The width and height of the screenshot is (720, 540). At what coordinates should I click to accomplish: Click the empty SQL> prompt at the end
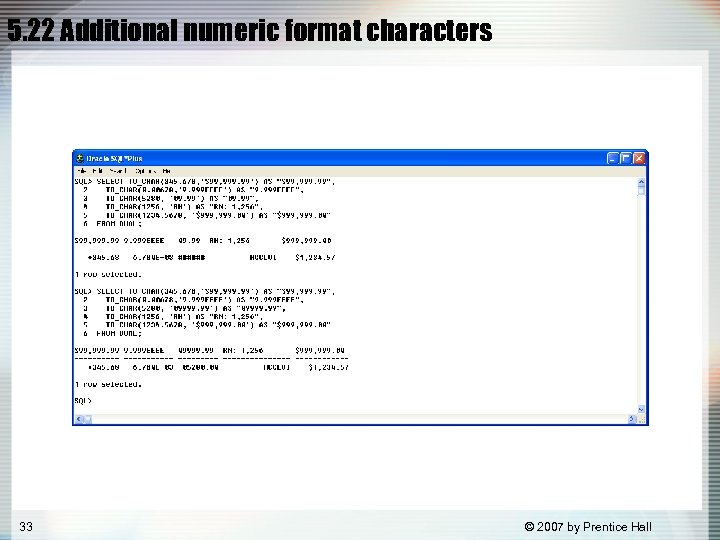pyautogui.click(x=83, y=401)
